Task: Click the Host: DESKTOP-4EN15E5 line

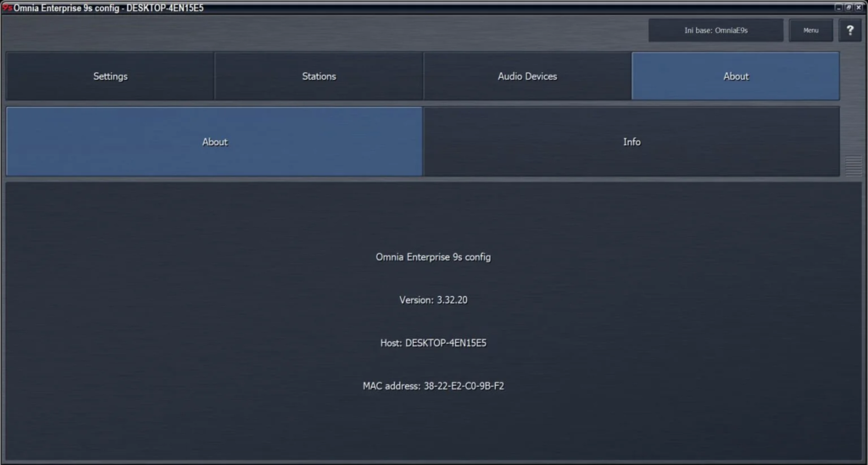Action: 433,343
